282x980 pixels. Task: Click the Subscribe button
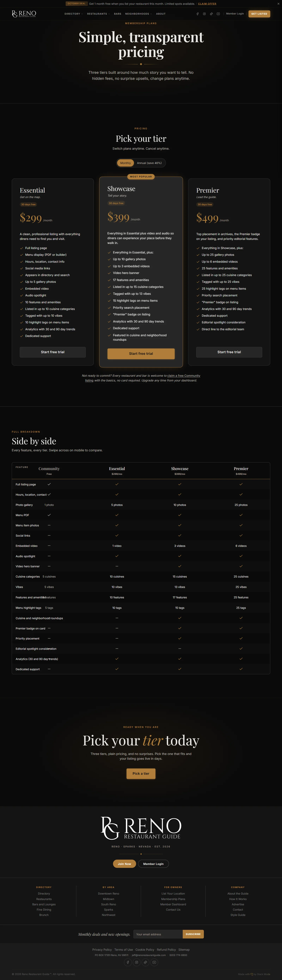point(193,934)
